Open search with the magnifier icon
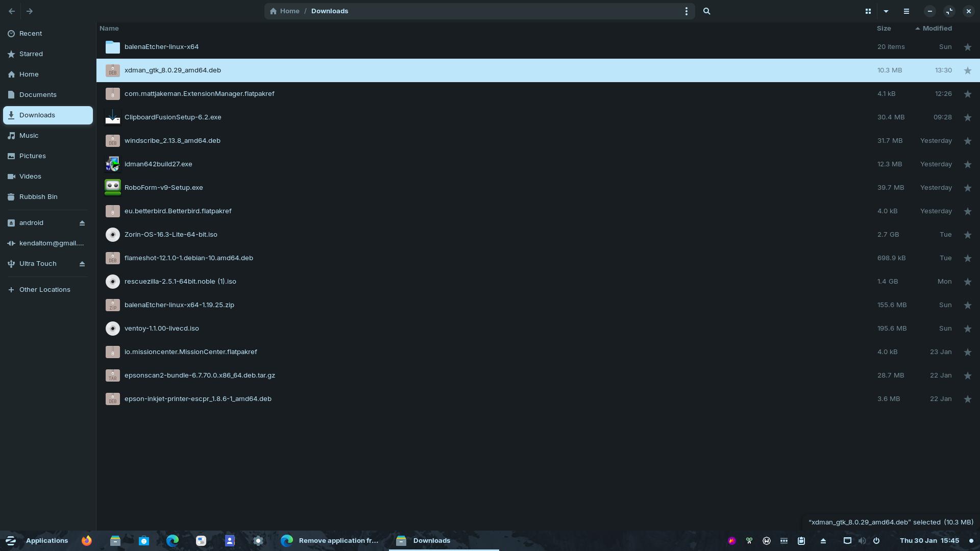Screen dimensions: 980x551 706,11
